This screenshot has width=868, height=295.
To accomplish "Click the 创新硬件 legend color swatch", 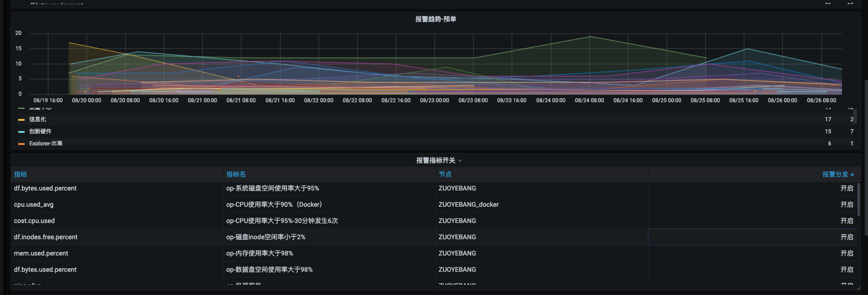I will click(x=21, y=132).
